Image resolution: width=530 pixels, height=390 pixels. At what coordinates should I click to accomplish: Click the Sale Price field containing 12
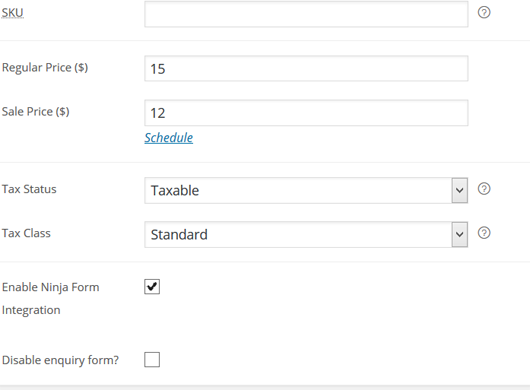tap(306, 113)
